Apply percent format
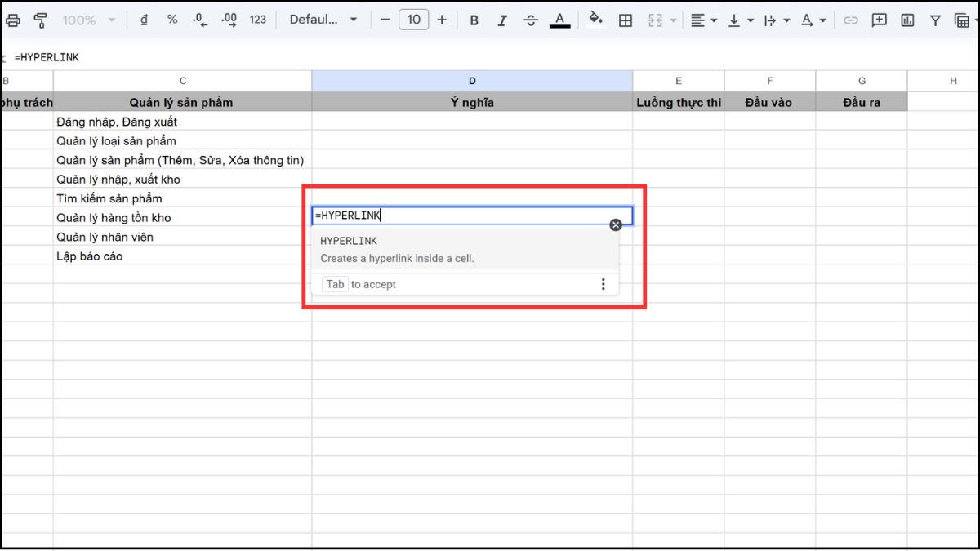Viewport: 980px width, 551px height. tap(171, 19)
